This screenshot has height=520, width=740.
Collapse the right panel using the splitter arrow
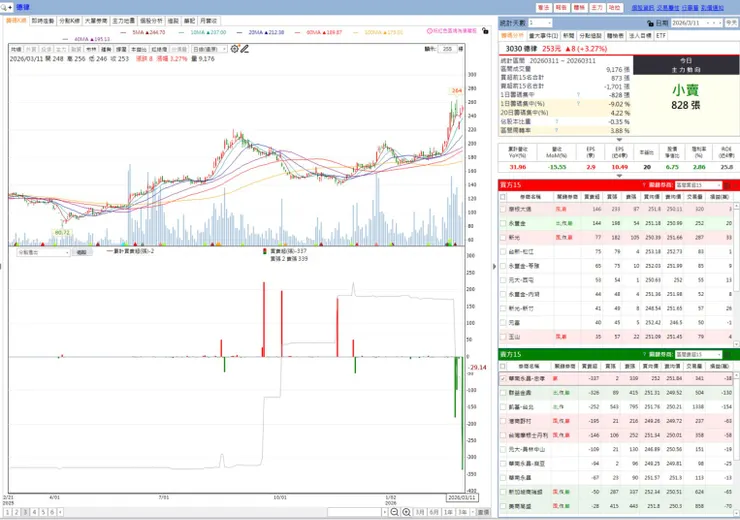pos(494,266)
